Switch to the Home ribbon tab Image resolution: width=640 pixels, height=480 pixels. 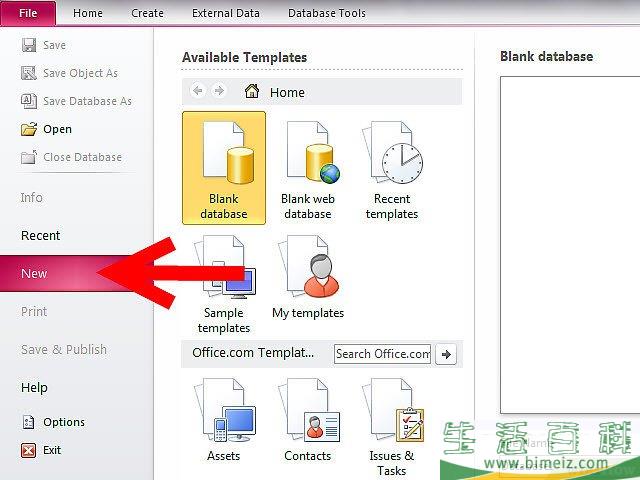[88, 13]
